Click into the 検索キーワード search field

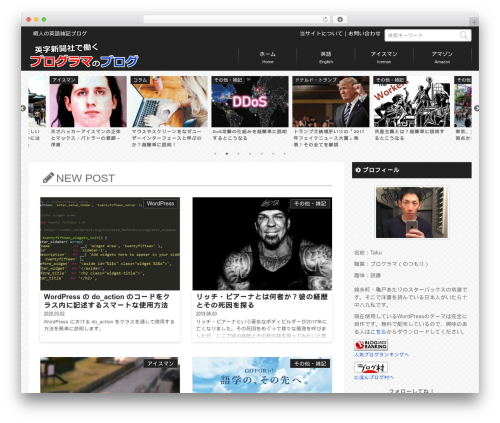tap(422, 35)
